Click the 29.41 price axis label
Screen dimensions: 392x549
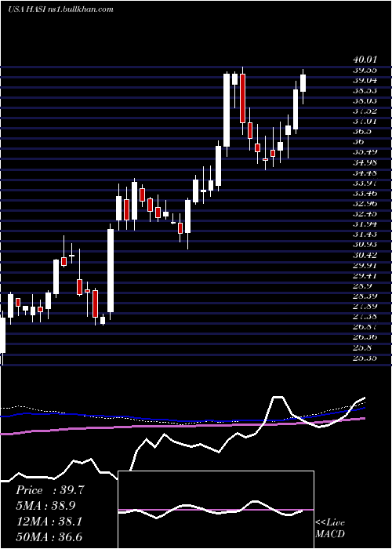[x=365, y=275]
